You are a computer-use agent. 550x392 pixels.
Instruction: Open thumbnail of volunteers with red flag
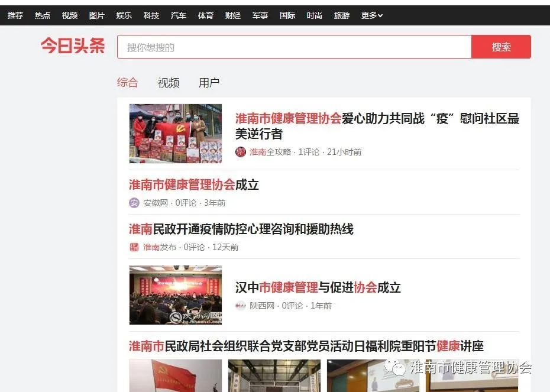[176, 134]
